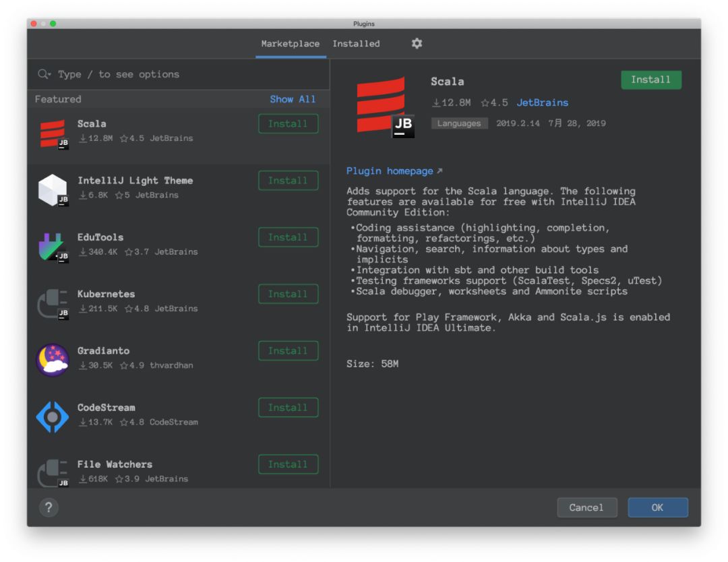The height and width of the screenshot is (562, 728).
Task: Install IntelliJ Light Theme plugin
Action: 289,181
